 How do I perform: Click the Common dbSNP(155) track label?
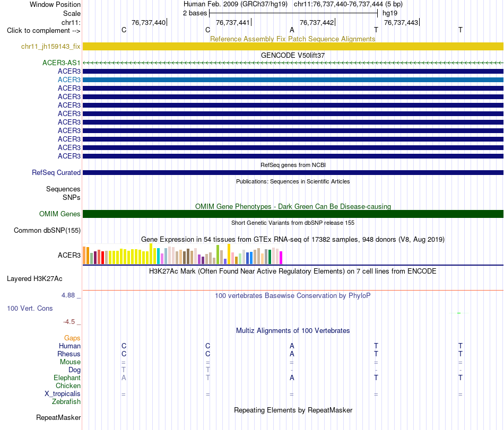click(47, 231)
